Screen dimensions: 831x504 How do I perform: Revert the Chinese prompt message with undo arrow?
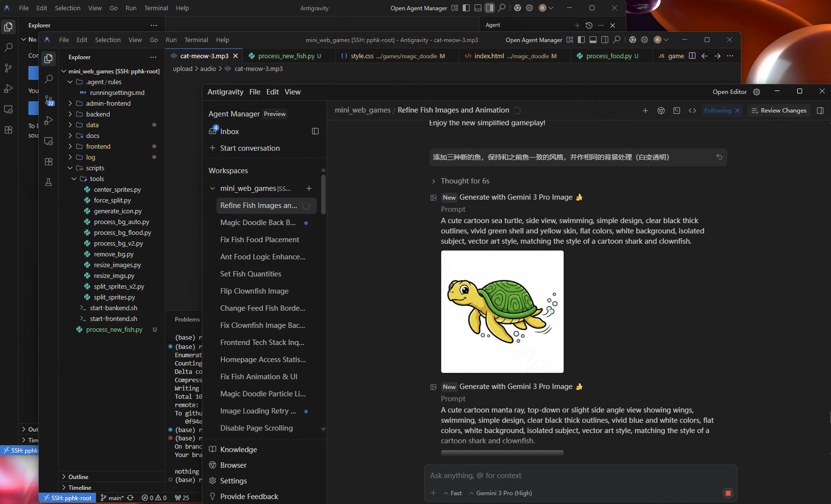719,157
